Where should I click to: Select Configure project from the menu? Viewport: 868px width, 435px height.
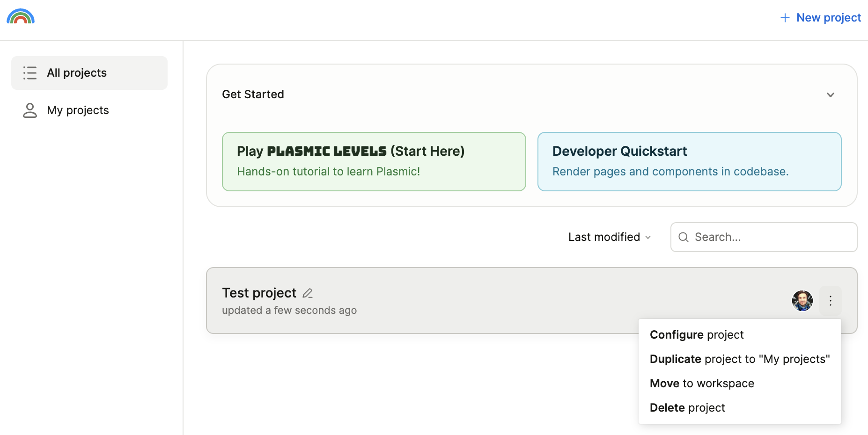[x=697, y=334]
